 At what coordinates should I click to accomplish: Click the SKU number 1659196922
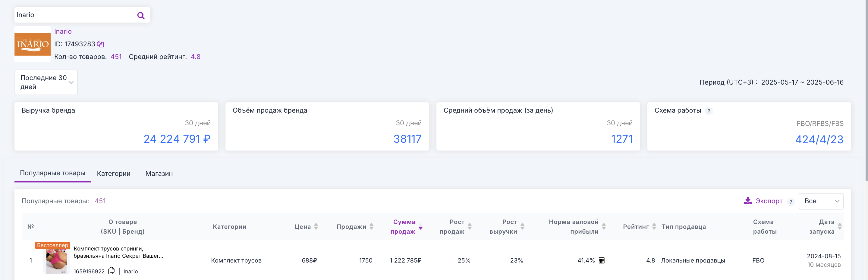89,272
